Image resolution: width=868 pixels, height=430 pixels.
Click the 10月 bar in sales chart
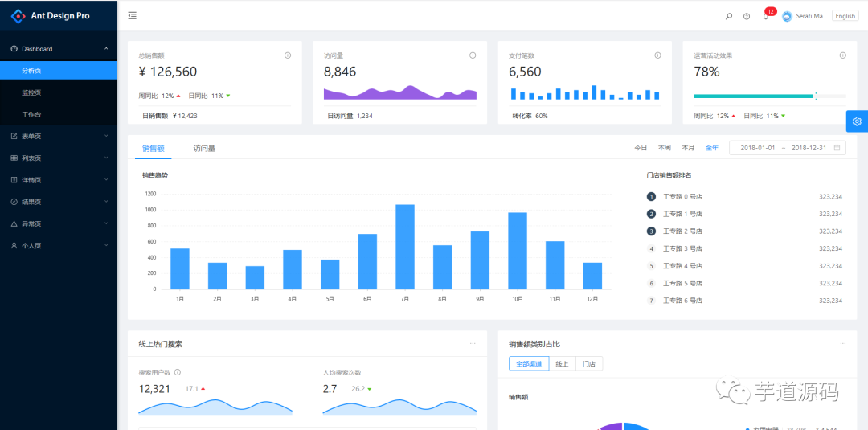coord(518,251)
